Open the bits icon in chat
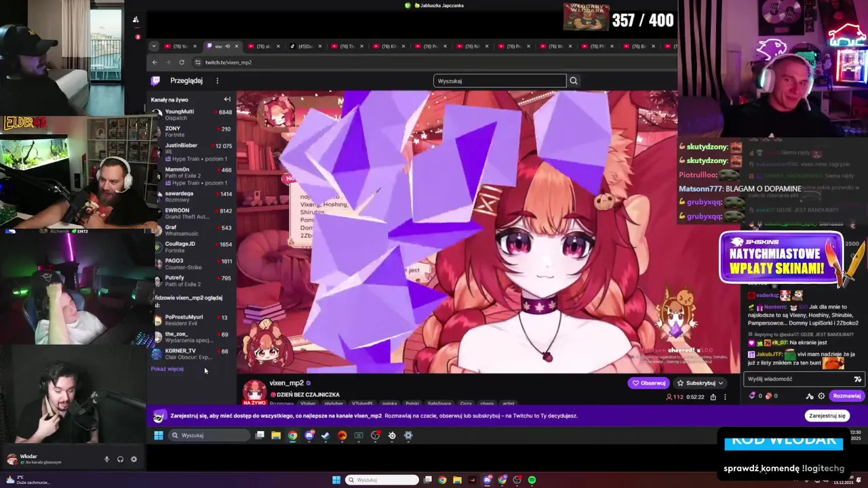Screen dimensions: 868x488 752,396
